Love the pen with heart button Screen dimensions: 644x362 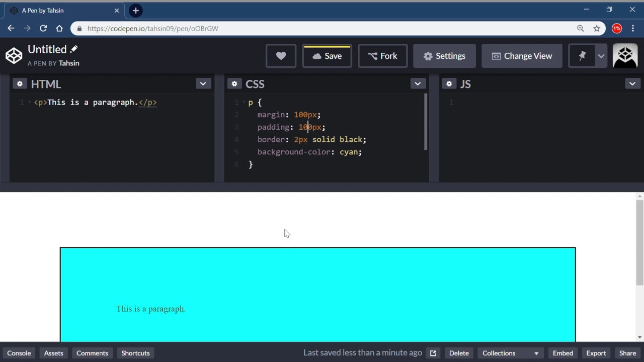coord(281,56)
